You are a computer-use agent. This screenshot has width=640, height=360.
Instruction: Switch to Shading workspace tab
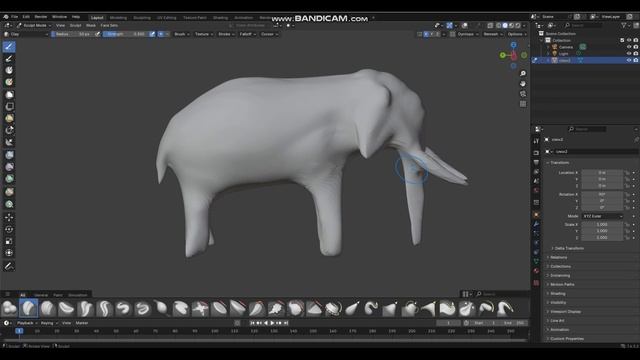220,18
